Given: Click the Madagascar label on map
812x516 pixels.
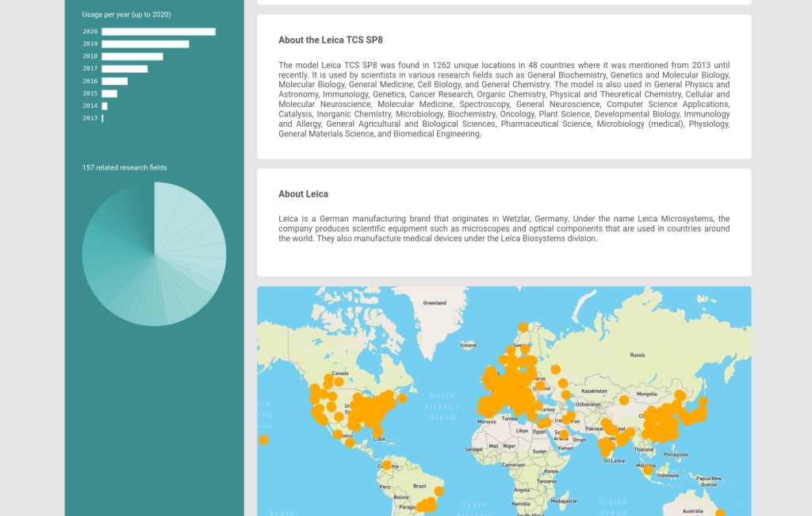Looking at the screenshot, I should (564, 501).
